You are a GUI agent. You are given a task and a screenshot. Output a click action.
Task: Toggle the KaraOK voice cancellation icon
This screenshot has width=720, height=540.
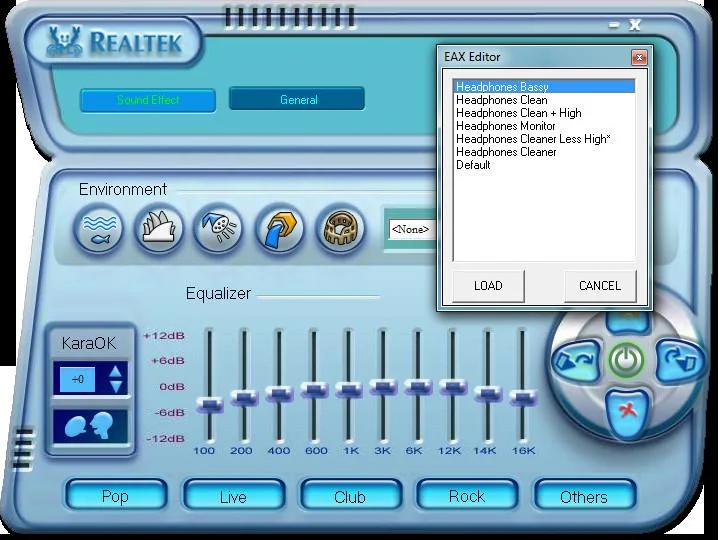coord(90,427)
